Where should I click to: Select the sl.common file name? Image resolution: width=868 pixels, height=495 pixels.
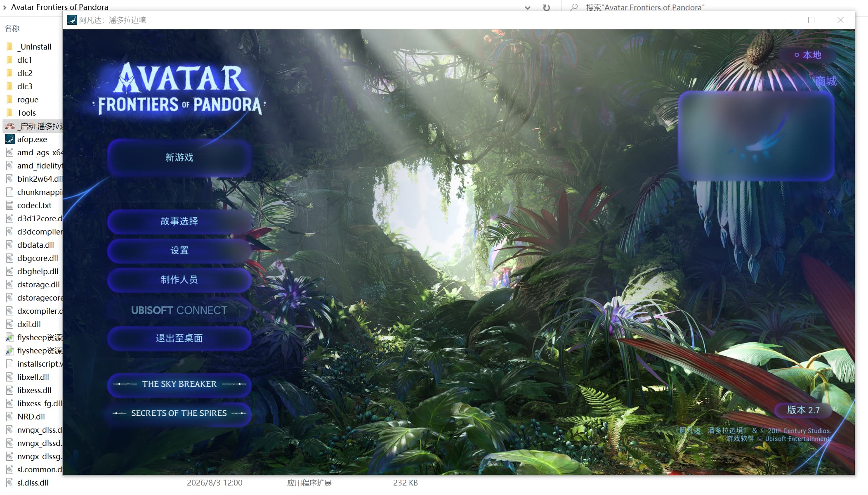coord(40,469)
